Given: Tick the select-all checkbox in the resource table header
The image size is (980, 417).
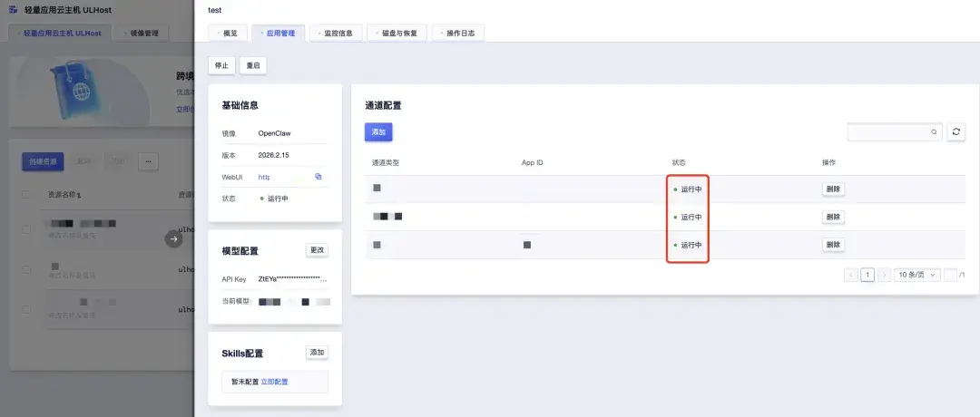Looking at the screenshot, I should [x=26, y=195].
